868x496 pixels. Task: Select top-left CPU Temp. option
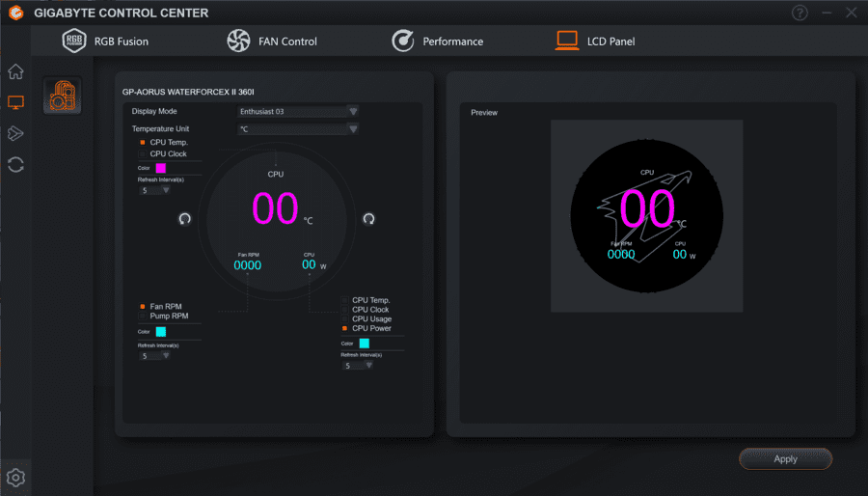[164, 142]
